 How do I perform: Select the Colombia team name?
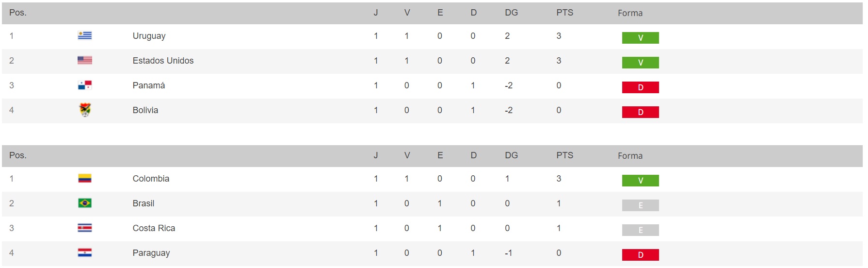(x=151, y=179)
